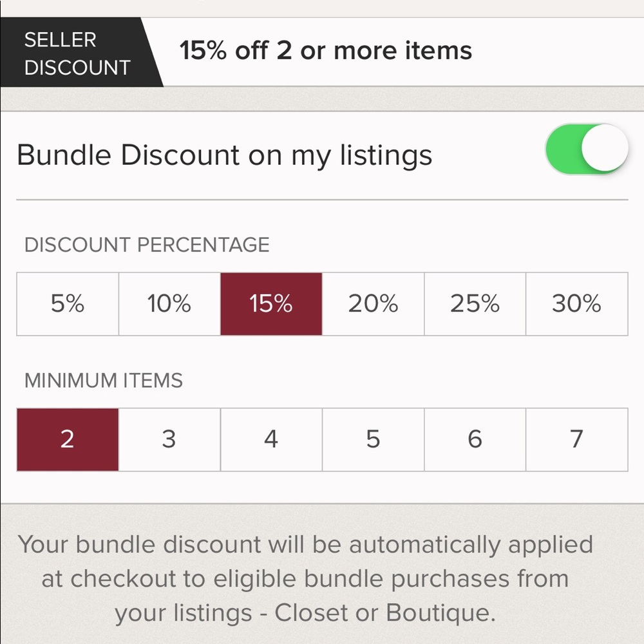Select the 10% discount percentage
This screenshot has height=644, width=644.
[169, 304]
